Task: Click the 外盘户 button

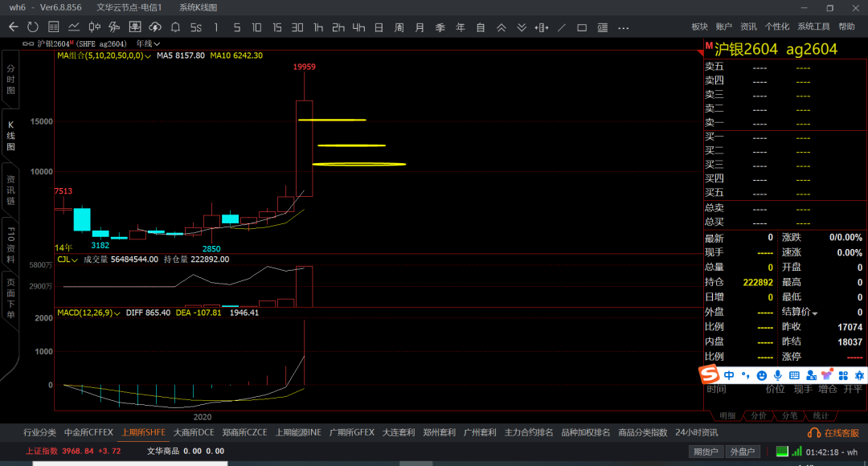Action: (x=743, y=452)
